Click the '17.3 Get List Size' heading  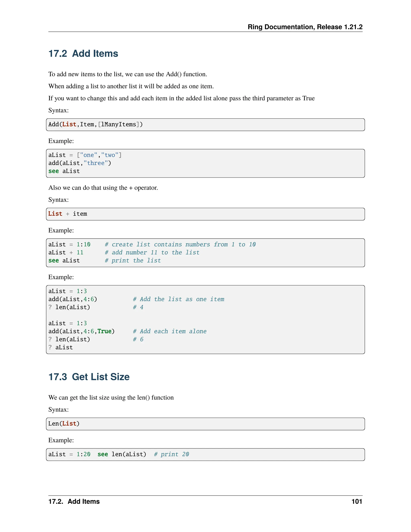click(89, 377)
